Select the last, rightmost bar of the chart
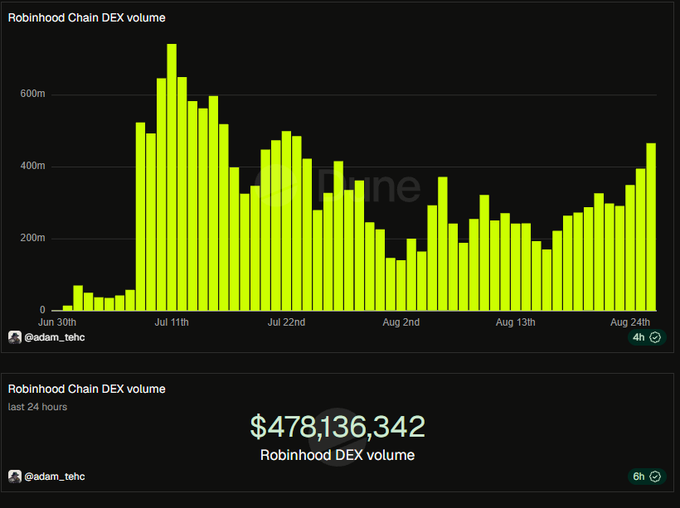This screenshot has height=508, width=680. click(x=651, y=227)
